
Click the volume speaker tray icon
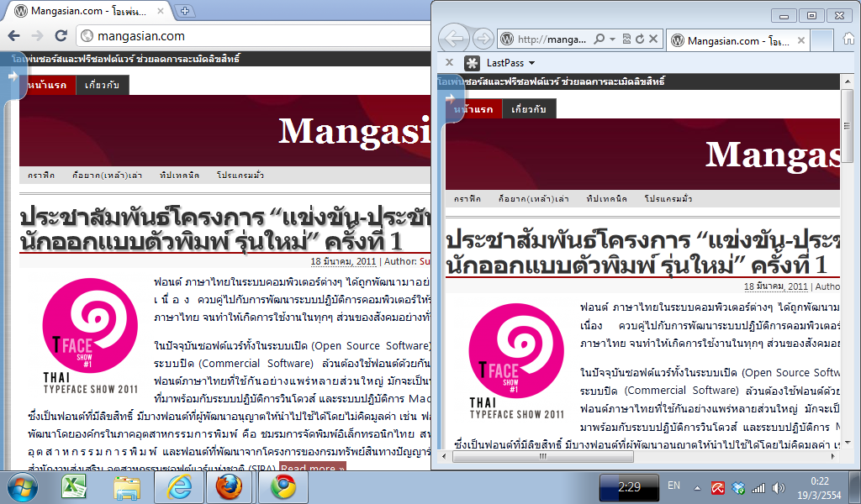coord(778,487)
